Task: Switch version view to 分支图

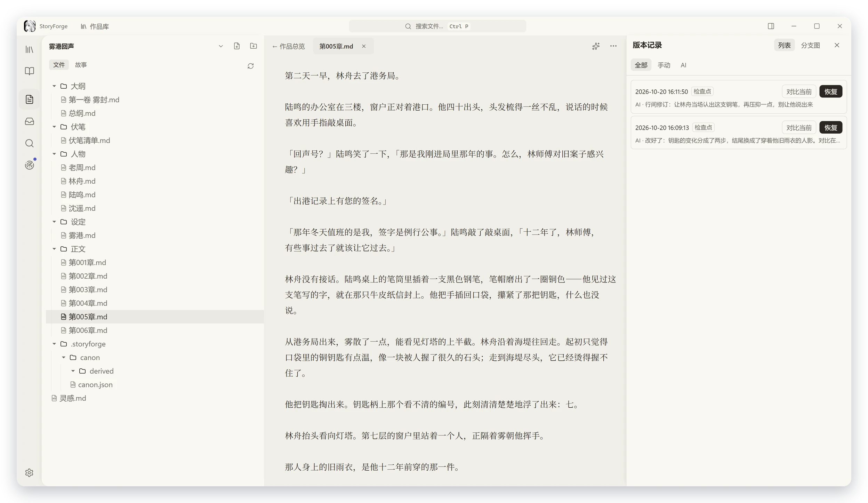Action: [x=810, y=45]
